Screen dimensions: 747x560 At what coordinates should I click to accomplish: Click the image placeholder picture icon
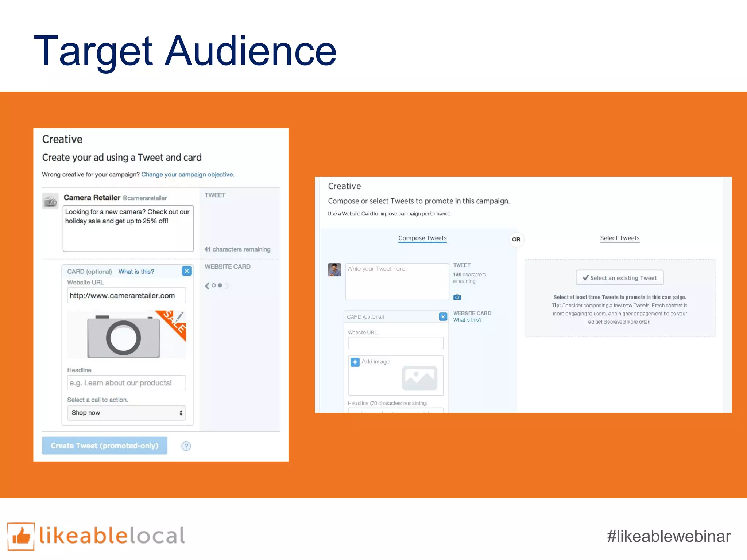[419, 378]
